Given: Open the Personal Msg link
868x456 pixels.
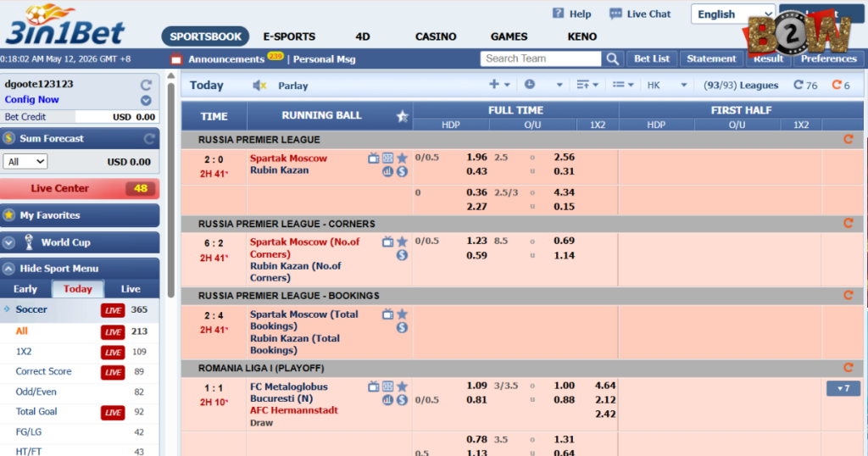Looking at the screenshot, I should (x=325, y=59).
